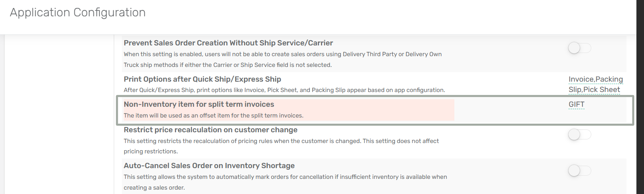Enable Prevent Sales Order Creation toggle
This screenshot has width=644, height=194.
click(x=579, y=48)
